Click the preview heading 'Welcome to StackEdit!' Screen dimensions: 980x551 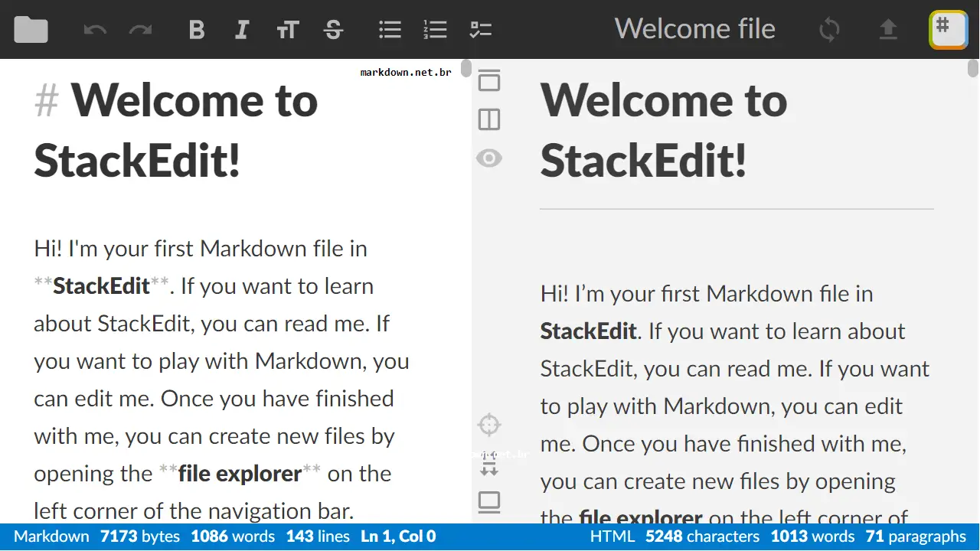click(664, 129)
